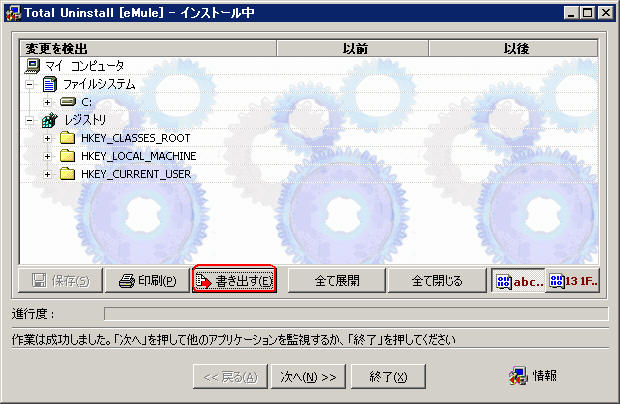Close the Total Uninstall window
This screenshot has height=404, width=620.
point(605,13)
